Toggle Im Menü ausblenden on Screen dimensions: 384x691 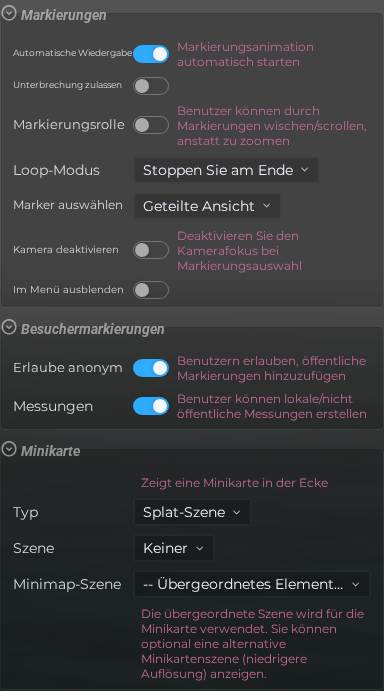pyautogui.click(x=151, y=290)
